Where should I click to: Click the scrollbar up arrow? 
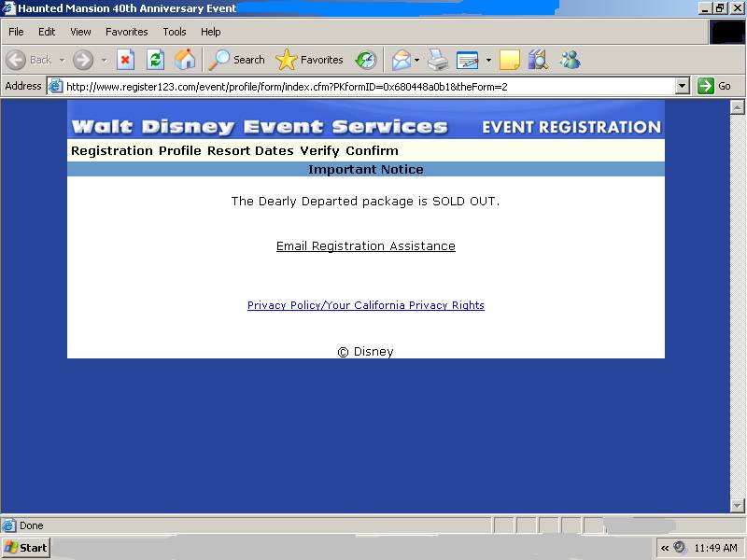click(x=737, y=107)
